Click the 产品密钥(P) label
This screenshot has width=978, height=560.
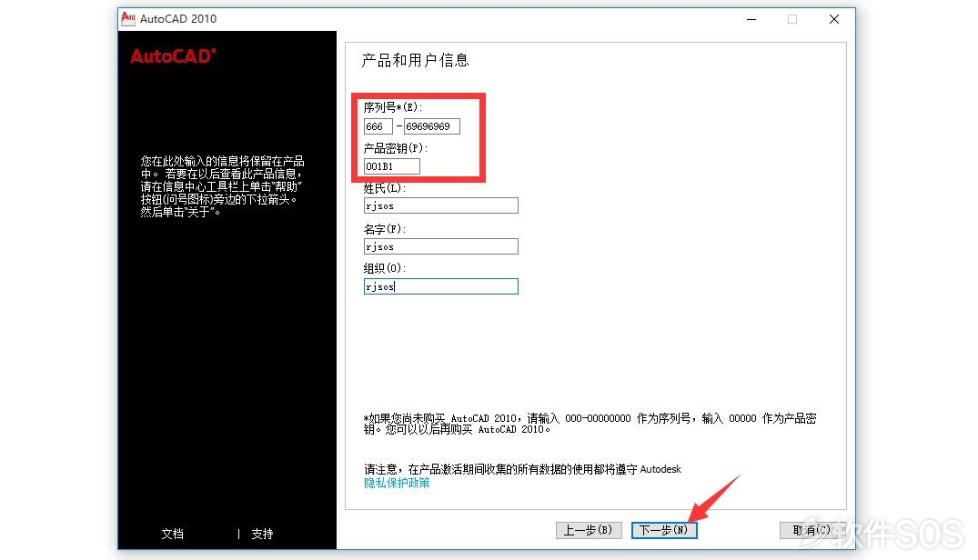click(396, 148)
